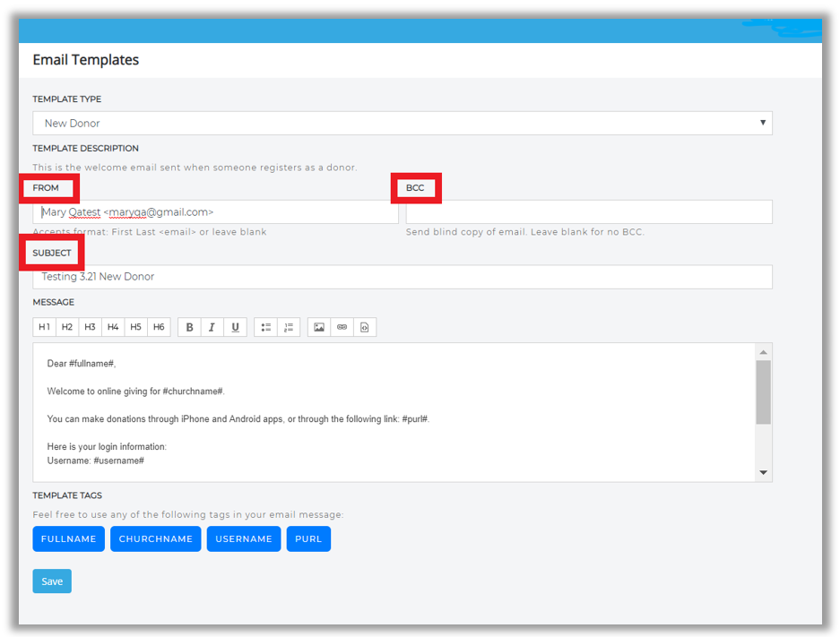
Task: Insert the PURL template tag
Action: coord(308,539)
